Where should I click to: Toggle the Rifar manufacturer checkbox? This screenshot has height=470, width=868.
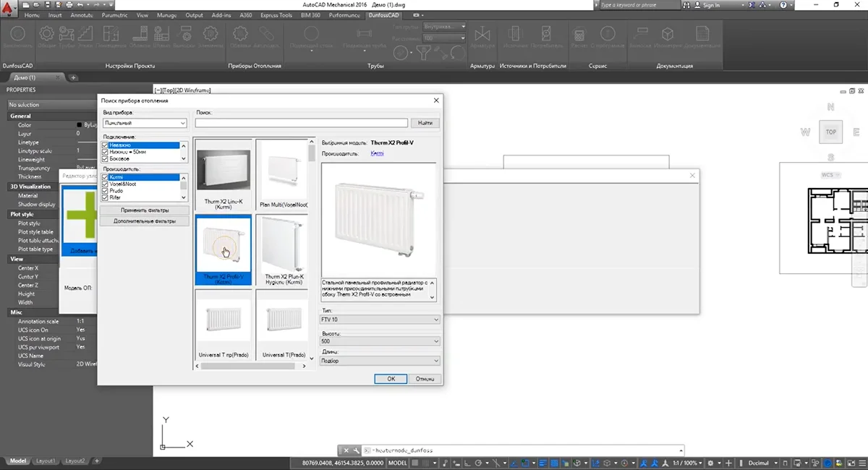[105, 197]
